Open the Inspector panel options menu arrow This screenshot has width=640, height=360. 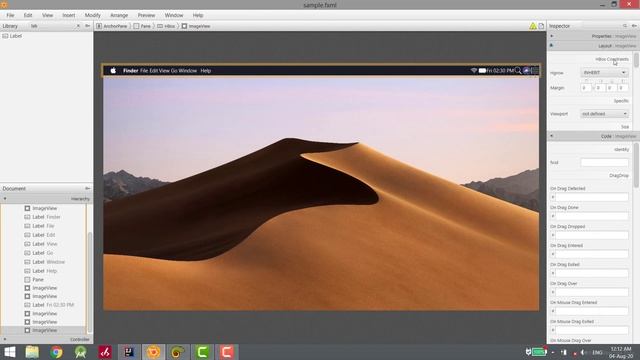click(634, 26)
